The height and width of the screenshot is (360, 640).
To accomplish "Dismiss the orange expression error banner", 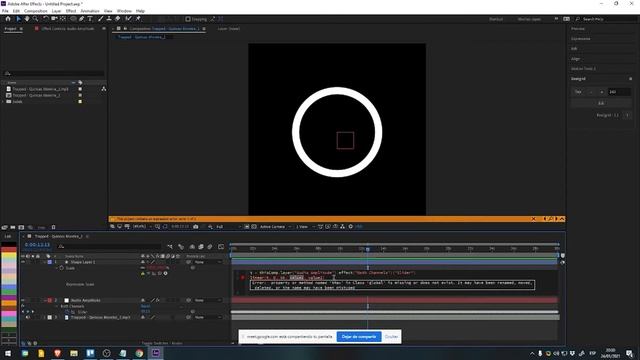I will [533, 219].
